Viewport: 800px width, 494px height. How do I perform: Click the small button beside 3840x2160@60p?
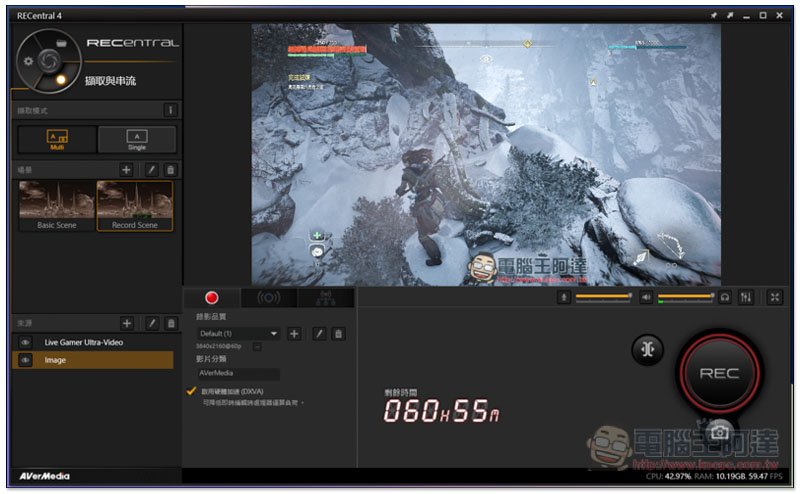[x=257, y=347]
